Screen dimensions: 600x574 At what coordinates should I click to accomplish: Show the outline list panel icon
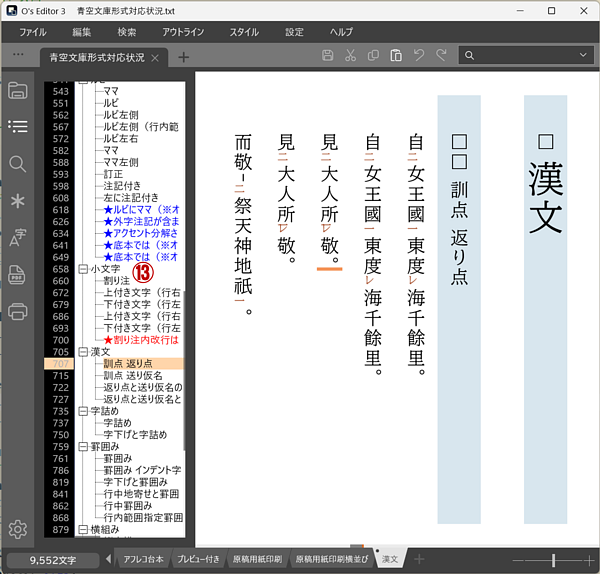(x=18, y=126)
